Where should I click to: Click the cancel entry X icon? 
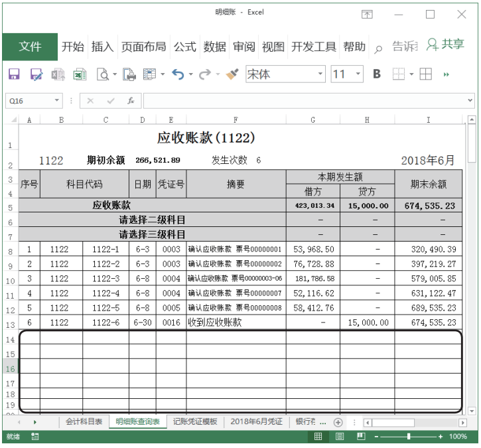(x=90, y=101)
